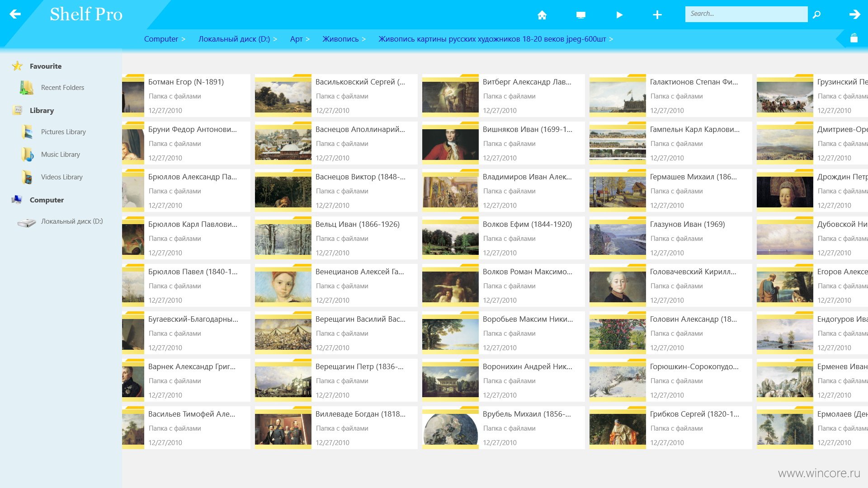Go to the Home screen icon
This screenshot has height=488, width=868.
coord(542,15)
